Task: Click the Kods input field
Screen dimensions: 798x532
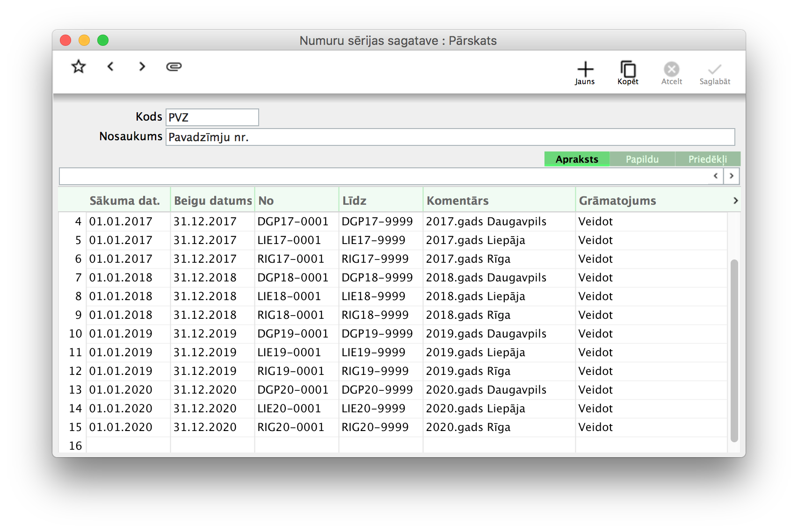Action: pos(212,117)
